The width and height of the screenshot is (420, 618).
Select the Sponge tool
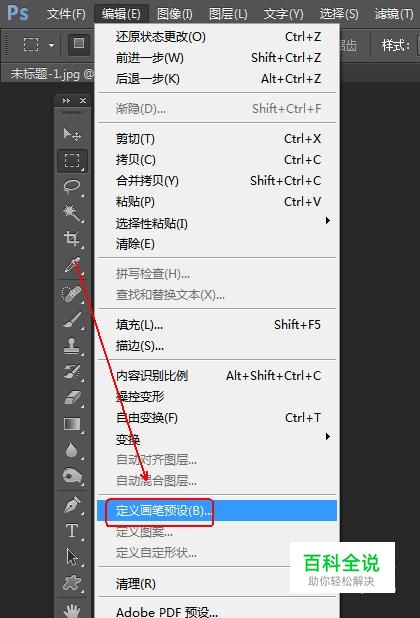(x=72, y=476)
